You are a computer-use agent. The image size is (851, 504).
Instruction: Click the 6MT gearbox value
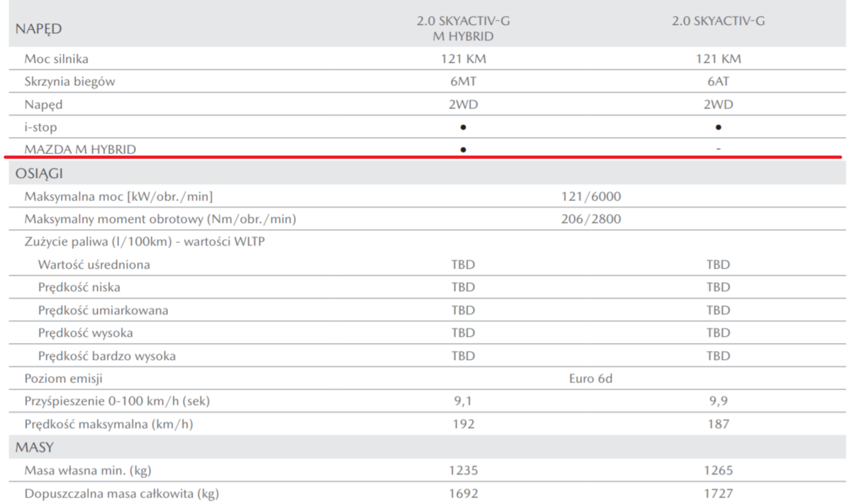point(463,82)
